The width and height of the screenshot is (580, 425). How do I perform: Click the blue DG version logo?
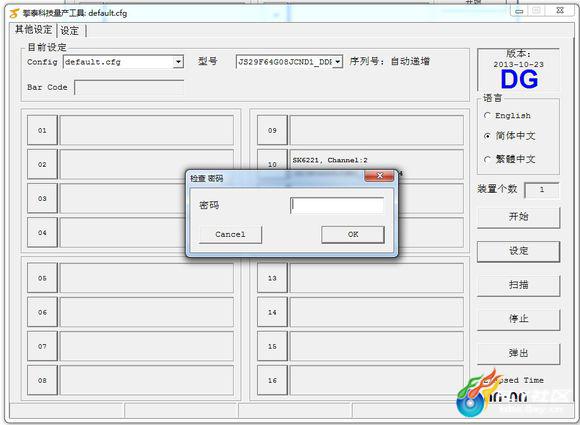(x=519, y=79)
